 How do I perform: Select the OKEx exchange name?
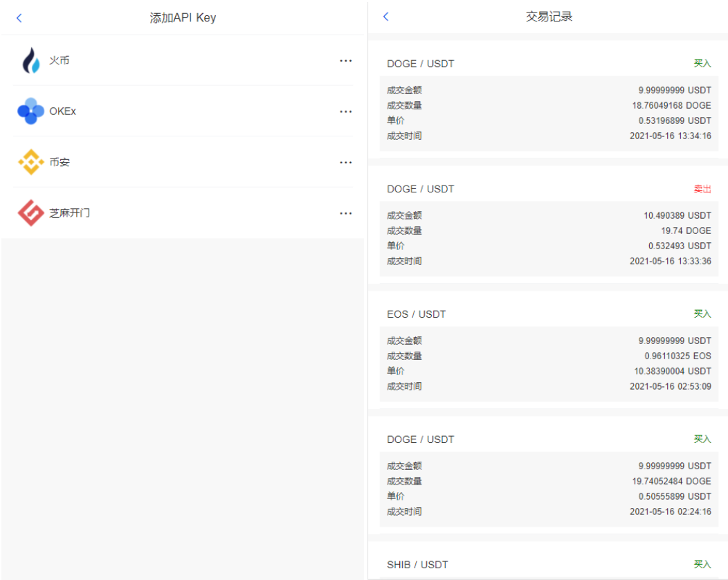click(63, 111)
